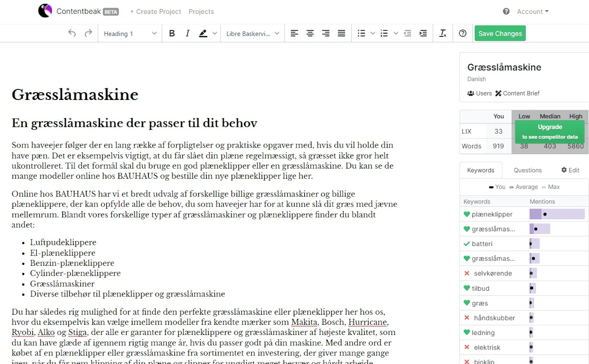Open the Libre Baskerville font dropdown
The width and height of the screenshot is (589, 364).
[252, 34]
